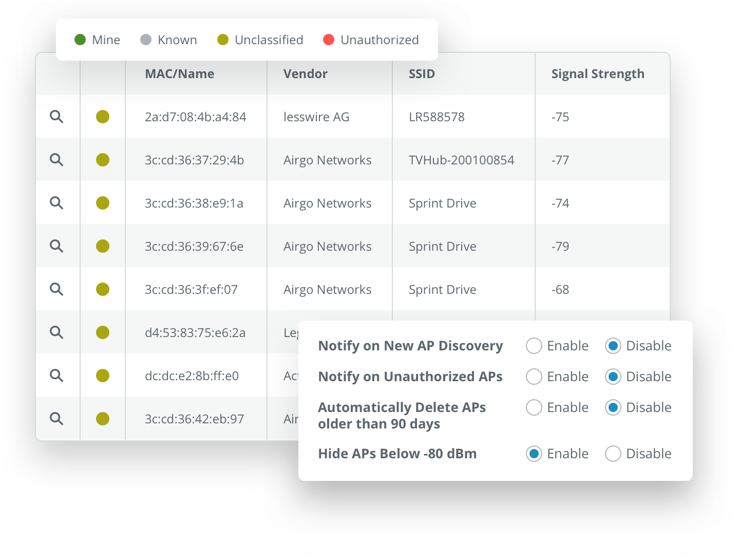Image resolution: width=739 pixels, height=560 pixels.
Task: Disable Hide APs Below -80 dBm
Action: click(x=613, y=454)
